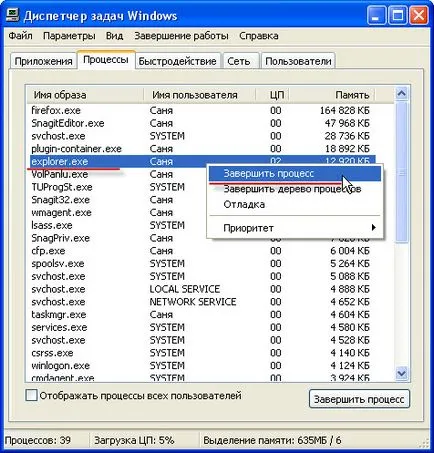Maximize the Task Manager window
Viewport: 434px width, 453px height.
click(x=398, y=15)
